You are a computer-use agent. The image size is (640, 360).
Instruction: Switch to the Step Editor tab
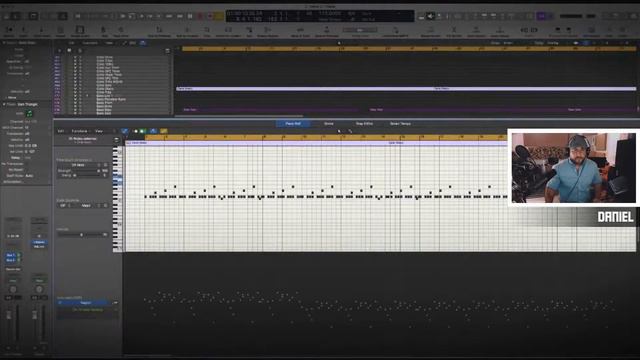(364, 124)
